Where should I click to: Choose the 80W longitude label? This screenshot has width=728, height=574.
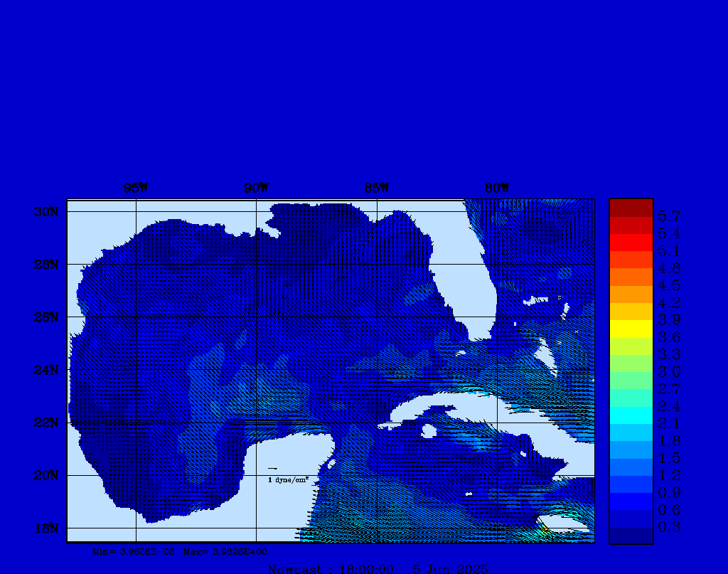[x=497, y=188]
